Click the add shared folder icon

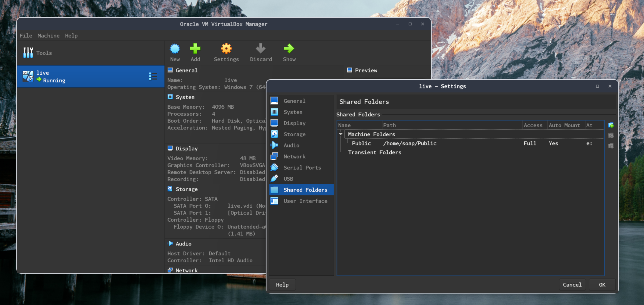(x=611, y=125)
